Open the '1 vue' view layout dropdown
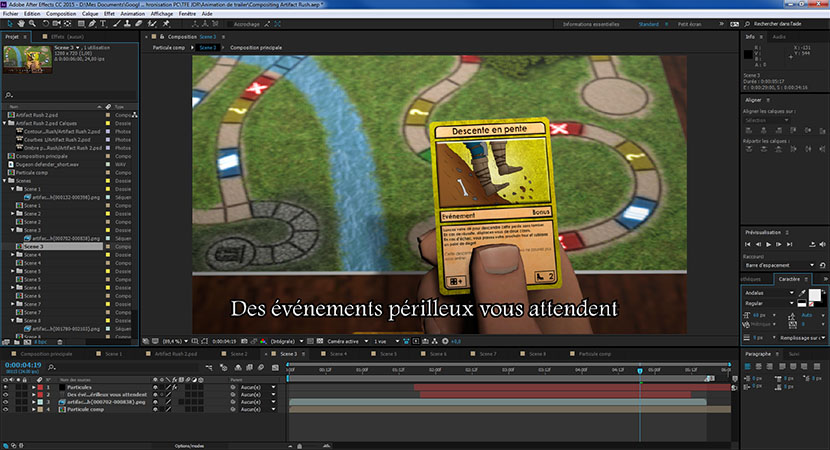 [386, 341]
